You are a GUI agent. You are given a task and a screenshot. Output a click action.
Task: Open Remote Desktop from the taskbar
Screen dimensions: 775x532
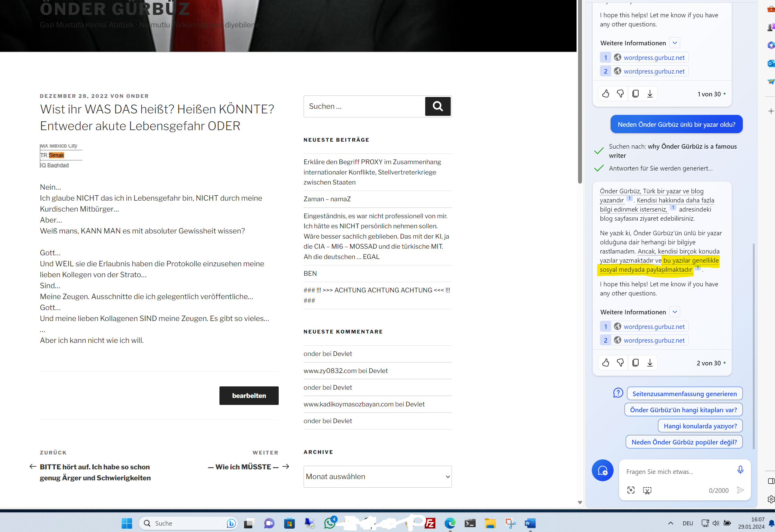pos(309,523)
